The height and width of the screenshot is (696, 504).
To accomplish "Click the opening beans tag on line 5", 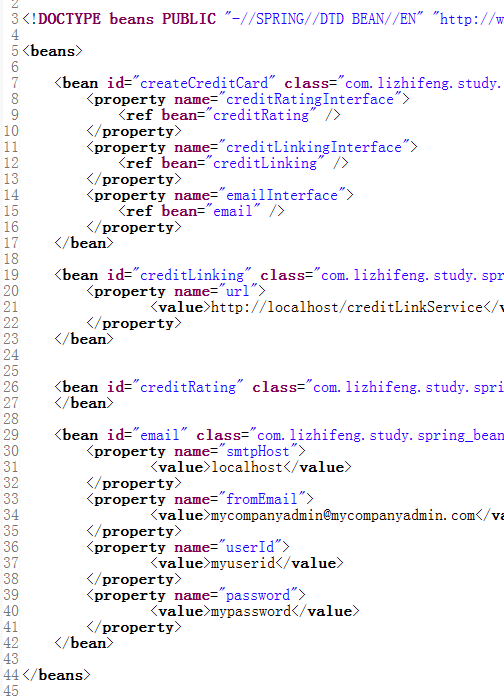I will tap(52, 51).
